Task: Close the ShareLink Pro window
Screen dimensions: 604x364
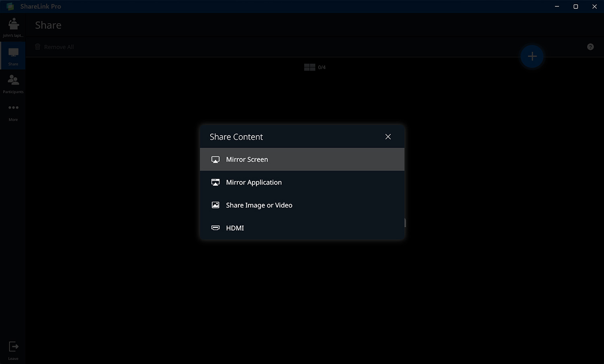Action: (594, 6)
